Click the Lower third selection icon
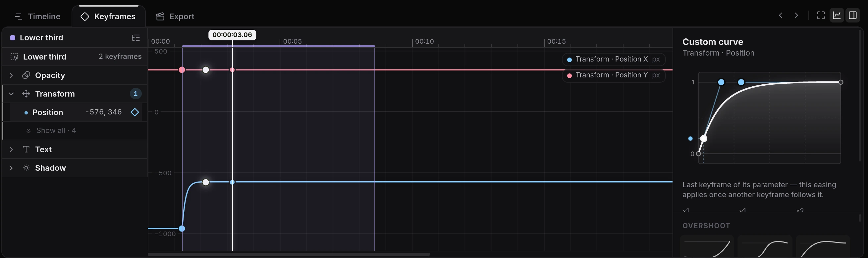Screen dimensions: 868x258 coord(14,57)
